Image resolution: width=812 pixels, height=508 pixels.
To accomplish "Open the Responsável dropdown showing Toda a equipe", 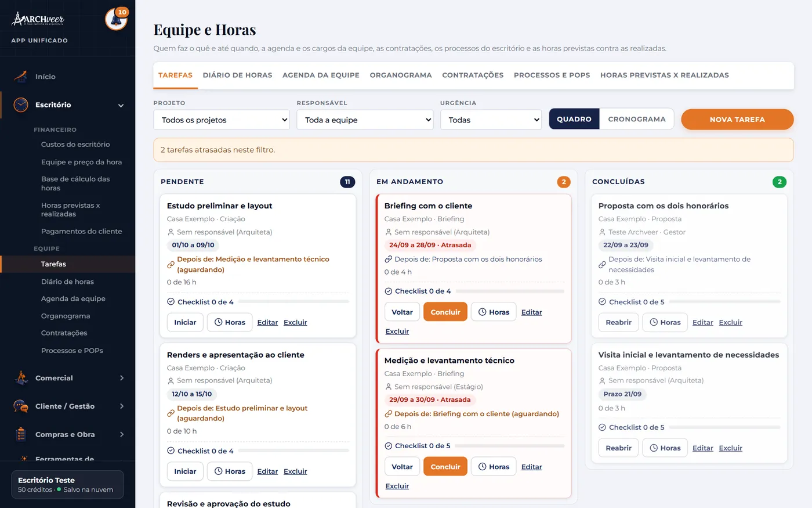I will pyautogui.click(x=365, y=120).
